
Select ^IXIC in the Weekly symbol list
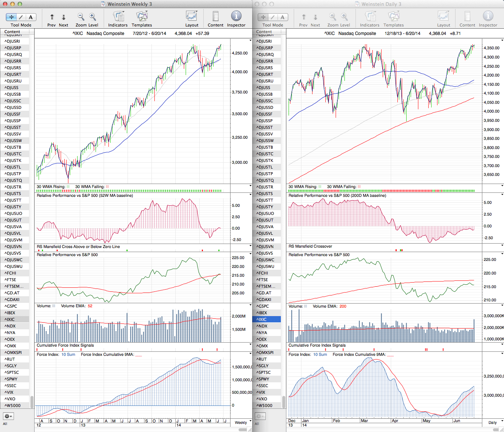point(15,319)
